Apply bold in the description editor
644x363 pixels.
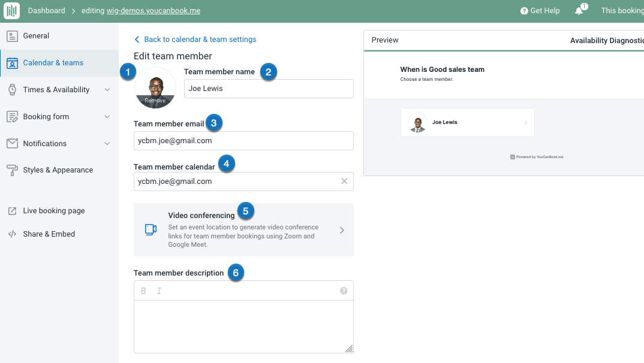tap(143, 291)
